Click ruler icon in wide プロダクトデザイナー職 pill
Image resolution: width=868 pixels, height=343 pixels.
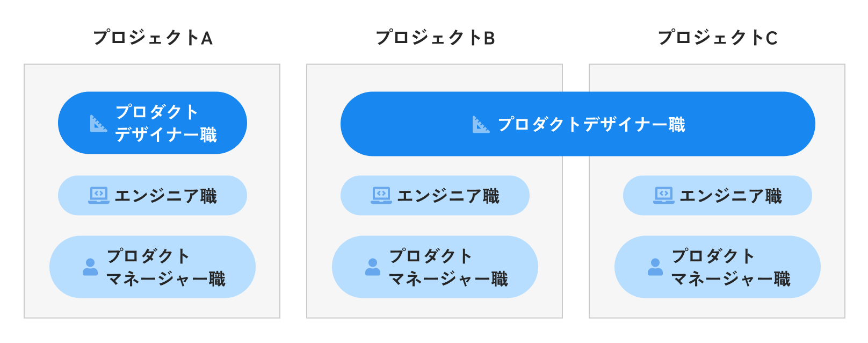(x=481, y=124)
